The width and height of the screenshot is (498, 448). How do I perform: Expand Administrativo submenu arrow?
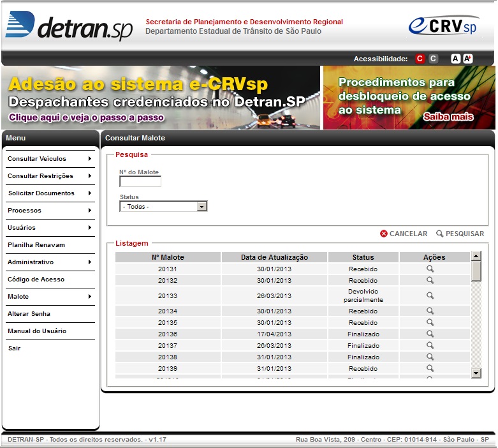[x=90, y=262]
